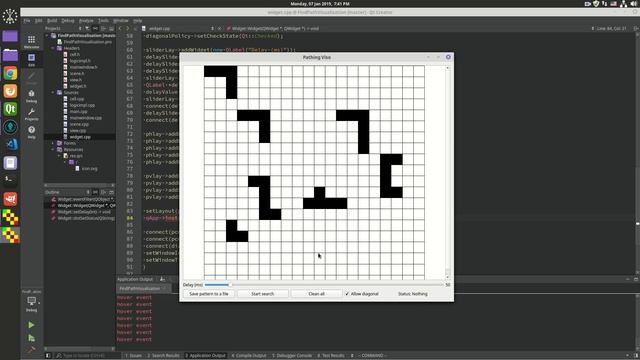This screenshot has height=360, width=640.
Task: Open the files manager from the dock
Action: [x=10, y=55]
